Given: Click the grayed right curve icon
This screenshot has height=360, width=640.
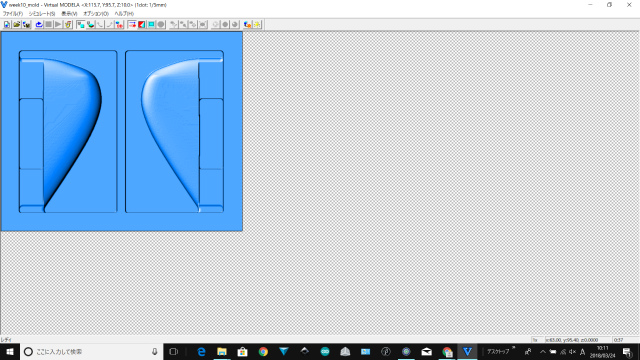Looking at the screenshot, I should click(109, 24).
